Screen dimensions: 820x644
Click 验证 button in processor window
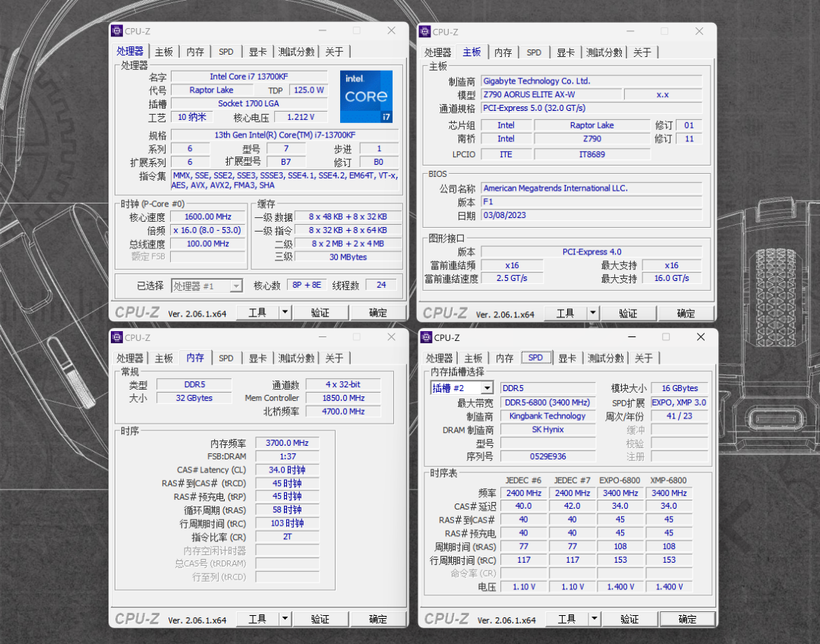point(320,312)
